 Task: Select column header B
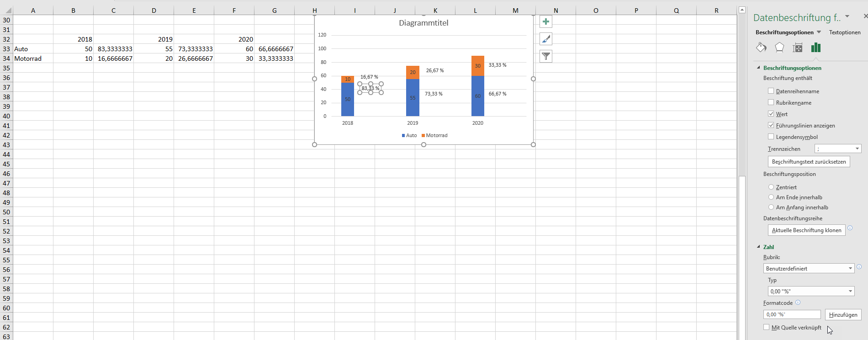click(73, 10)
